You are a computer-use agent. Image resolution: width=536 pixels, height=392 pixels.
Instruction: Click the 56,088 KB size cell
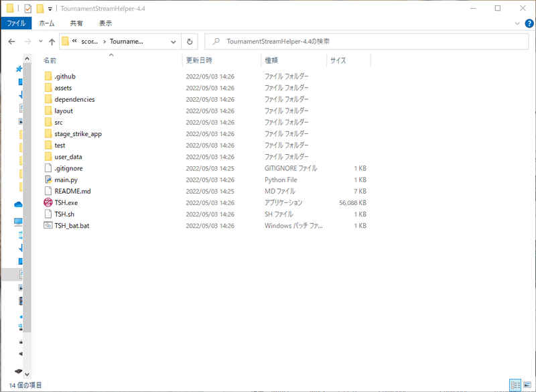[x=353, y=202]
